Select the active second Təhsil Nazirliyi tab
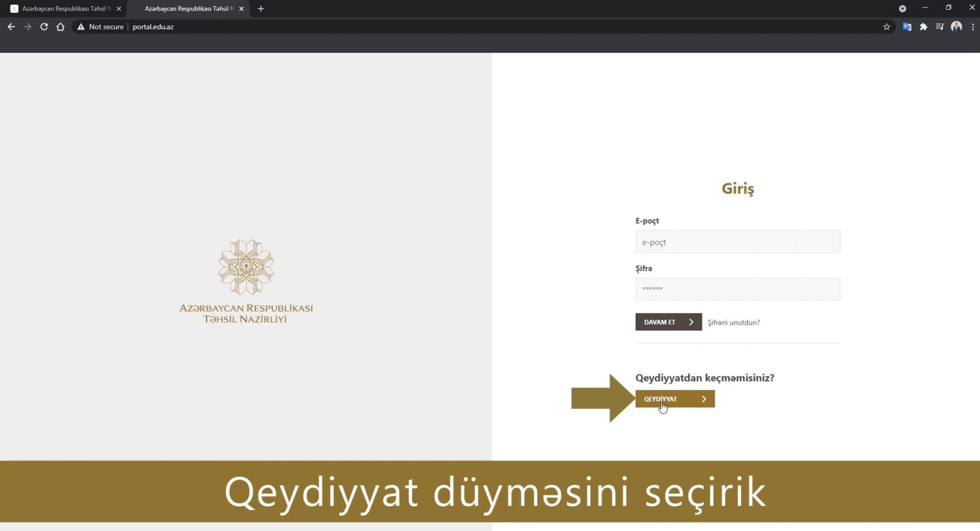 tap(189, 9)
